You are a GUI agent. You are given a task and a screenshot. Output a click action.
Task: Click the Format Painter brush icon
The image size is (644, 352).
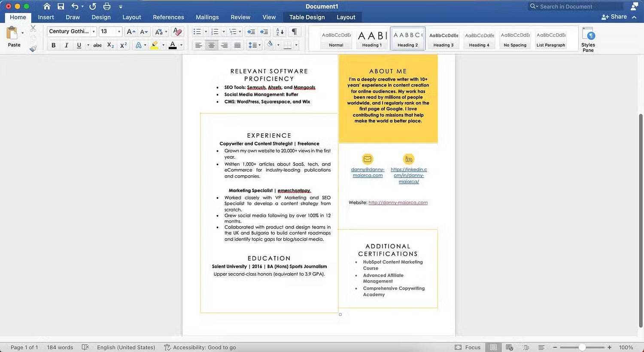33,48
